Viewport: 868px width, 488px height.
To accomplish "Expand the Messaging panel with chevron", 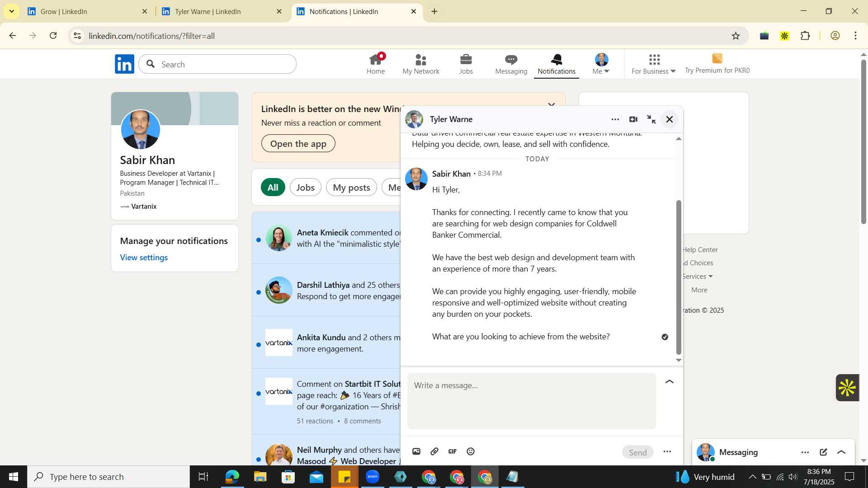I will (x=841, y=452).
